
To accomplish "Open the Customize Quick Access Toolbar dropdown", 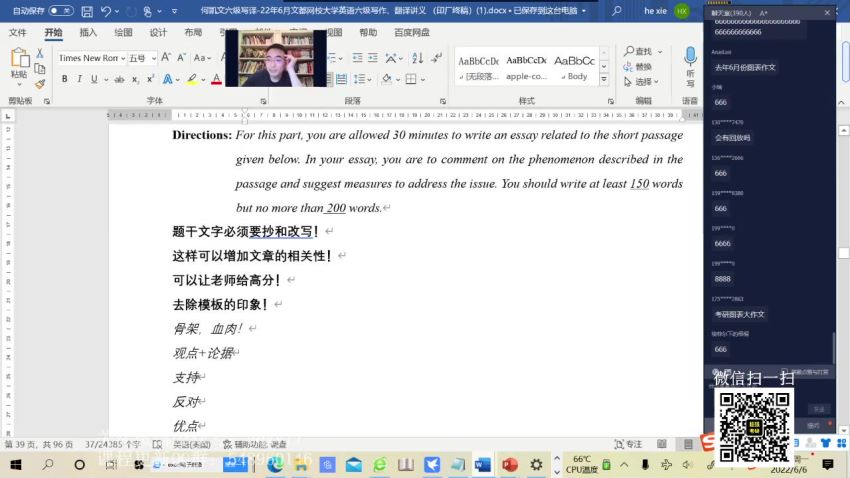I will pos(174,11).
